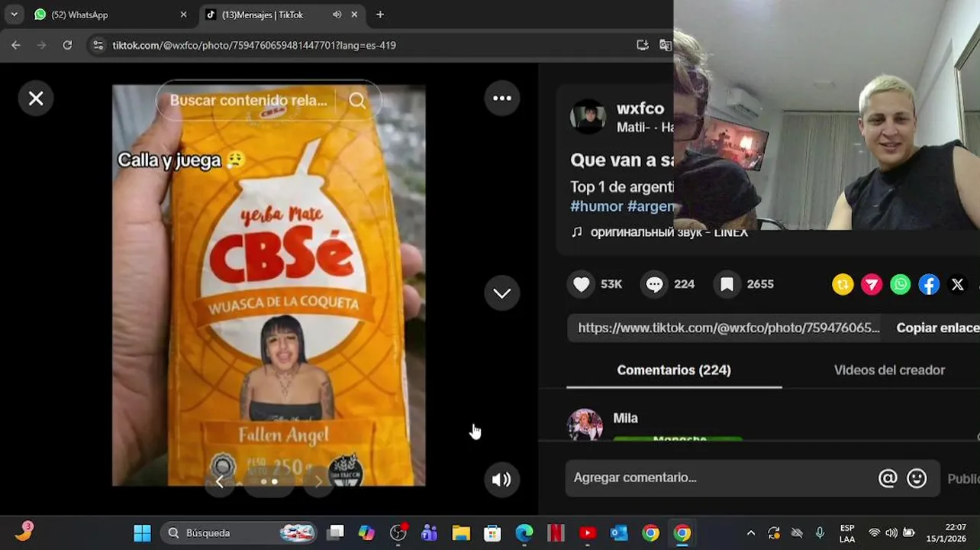Save the post with the bookmark icon
The height and width of the screenshot is (550, 980).
(x=727, y=284)
